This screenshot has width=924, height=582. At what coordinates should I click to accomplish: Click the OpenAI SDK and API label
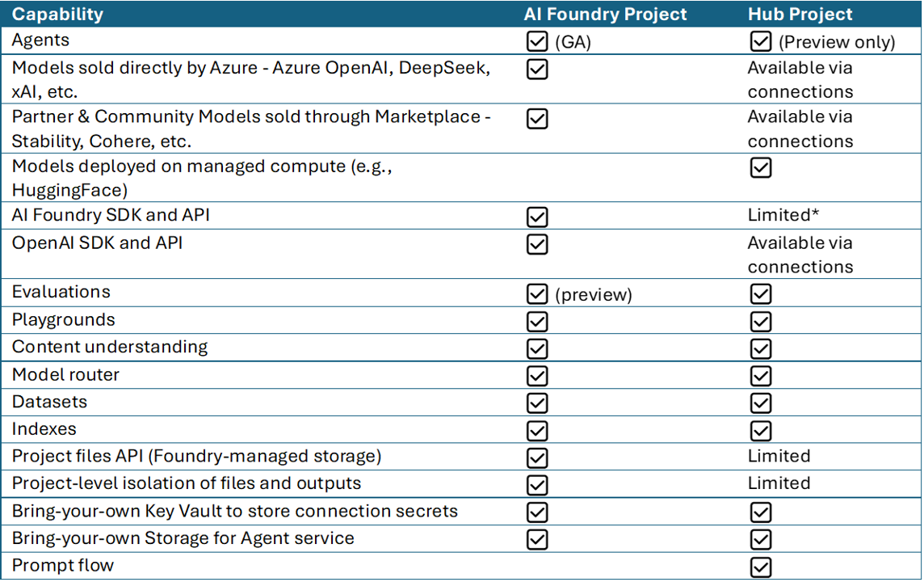pyautogui.click(x=97, y=243)
